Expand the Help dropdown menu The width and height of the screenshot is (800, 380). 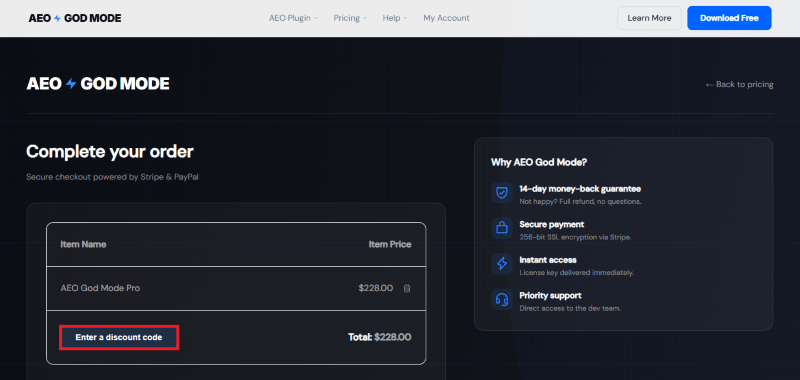click(395, 18)
